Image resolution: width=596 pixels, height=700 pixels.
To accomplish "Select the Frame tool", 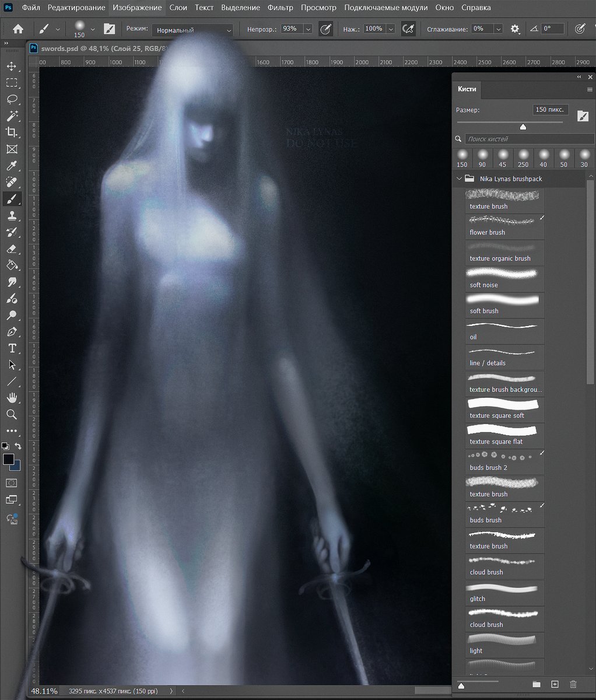I will [12, 149].
